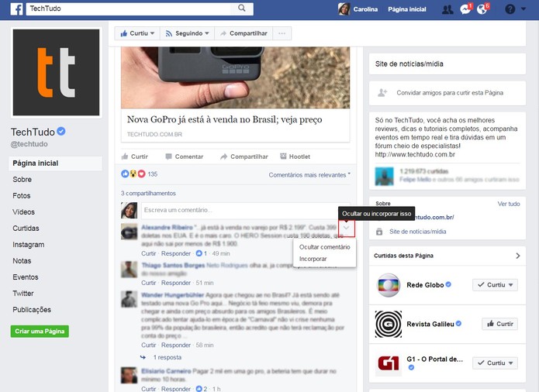Screen dimensions: 539x392
Task: Click Responder on the 58 min comment
Action: click(175, 345)
